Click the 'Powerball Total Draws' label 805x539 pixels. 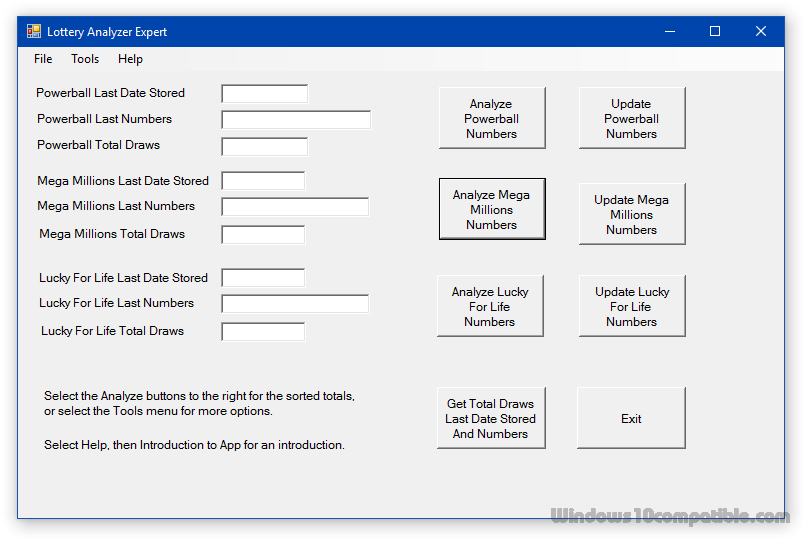click(98, 145)
